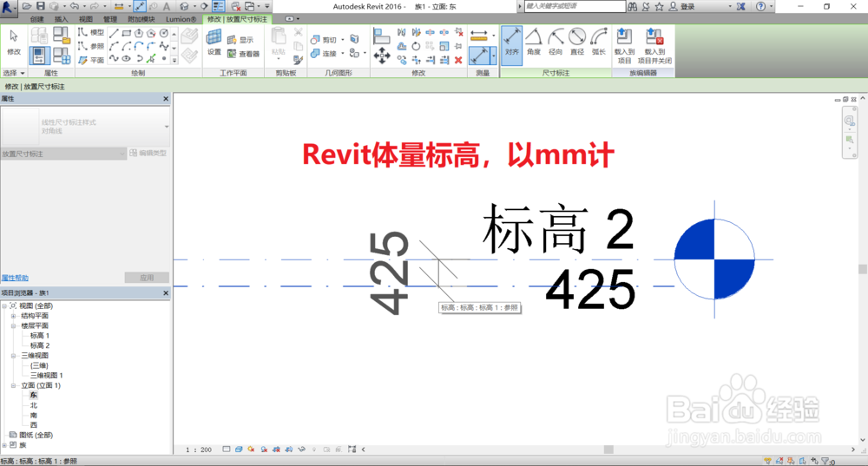Click the Help question mark icon
The height and width of the screenshot is (466, 868).
point(761,6)
